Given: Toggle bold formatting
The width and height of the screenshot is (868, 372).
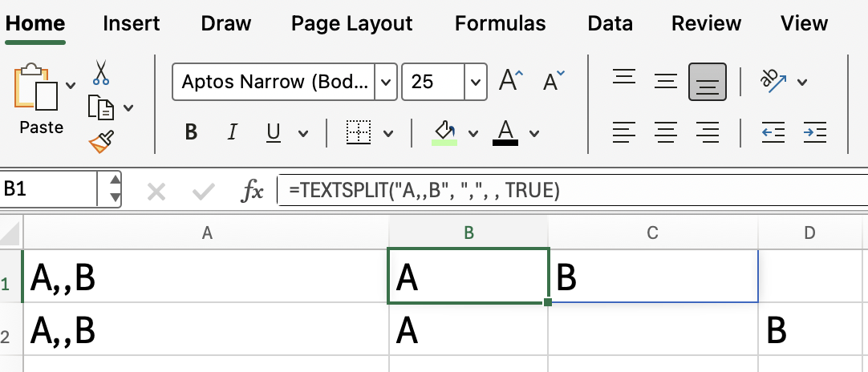Looking at the screenshot, I should pyautogui.click(x=191, y=132).
